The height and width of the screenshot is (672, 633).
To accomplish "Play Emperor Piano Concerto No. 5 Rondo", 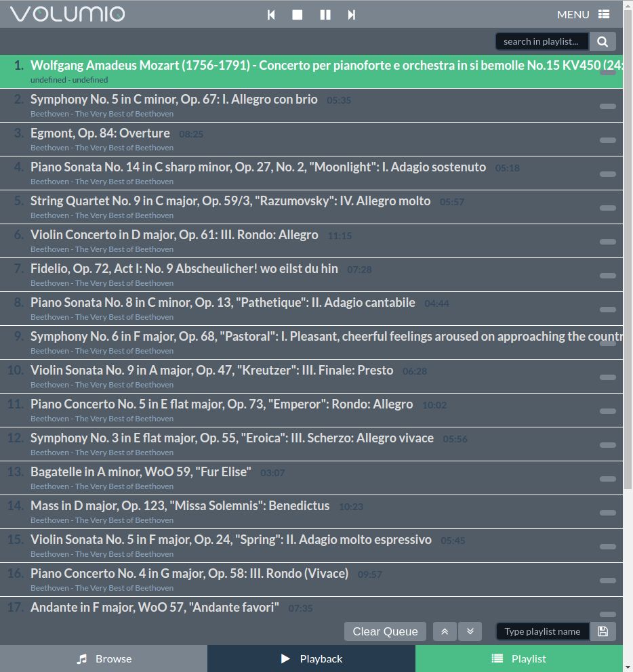I will (311, 410).
